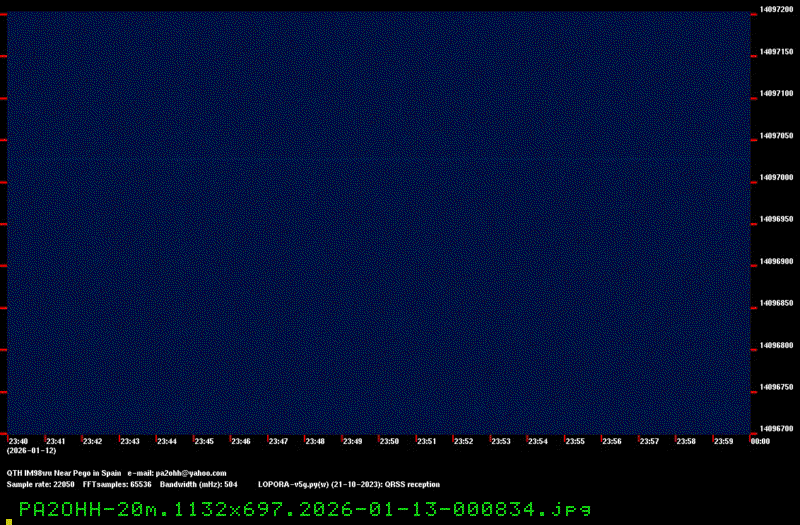Click the 23:47 time axis label

click(x=278, y=441)
